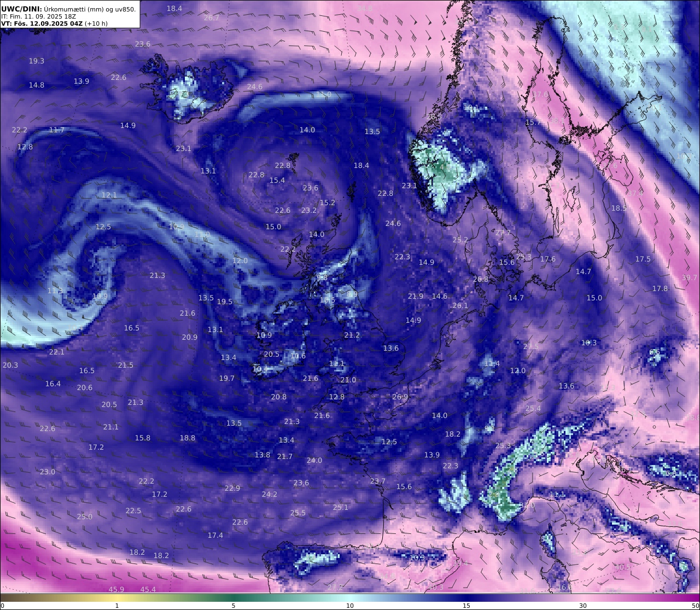Screen dimensions: 700x610
Task: Select the 21.0 value on the map
Action: [348, 380]
